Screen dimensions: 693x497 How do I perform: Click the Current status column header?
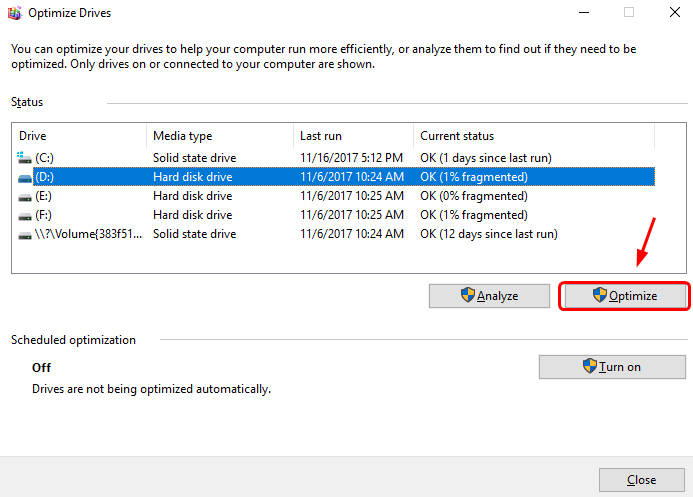pyautogui.click(x=533, y=136)
